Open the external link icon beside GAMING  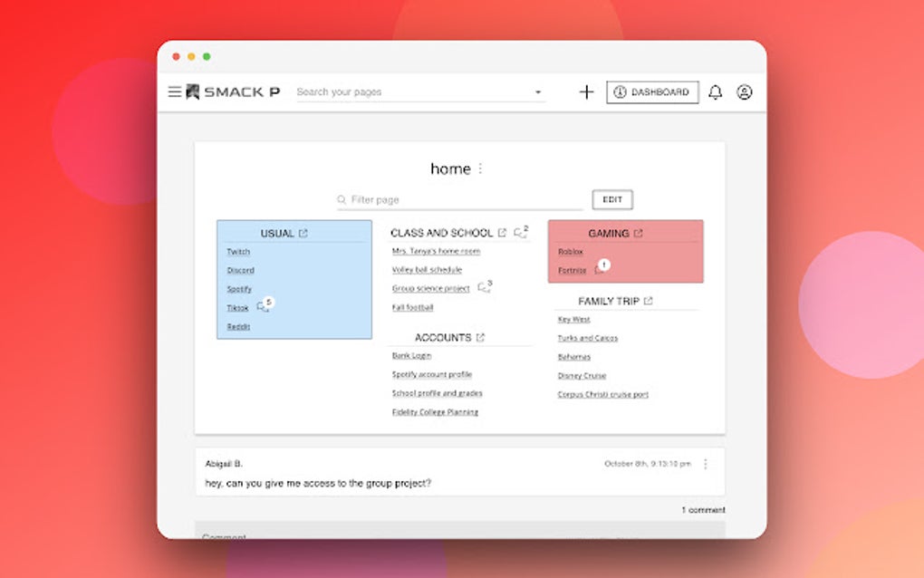coord(638,232)
